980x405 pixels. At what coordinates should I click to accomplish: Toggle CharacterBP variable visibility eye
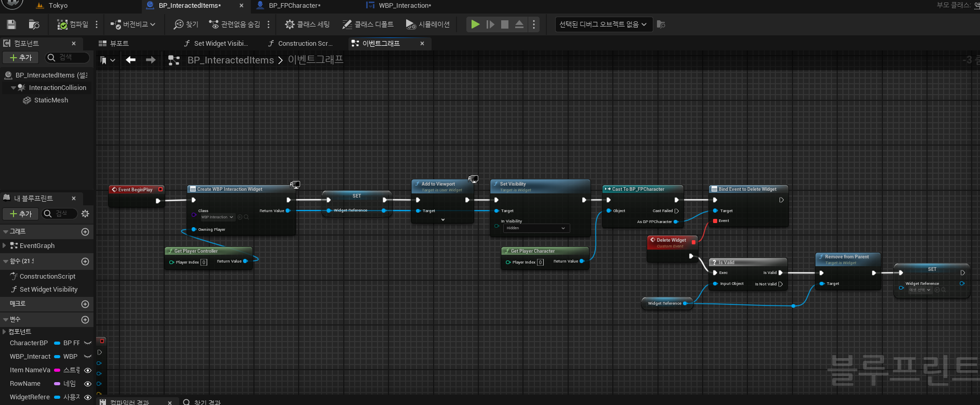click(88, 343)
